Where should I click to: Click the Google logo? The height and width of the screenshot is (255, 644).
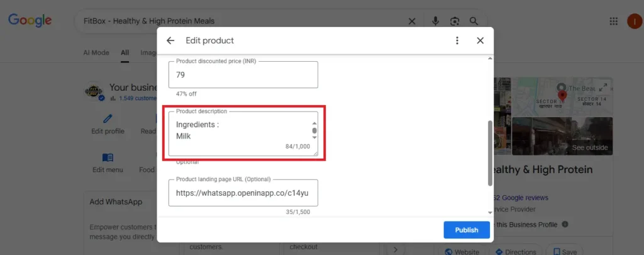(x=30, y=21)
